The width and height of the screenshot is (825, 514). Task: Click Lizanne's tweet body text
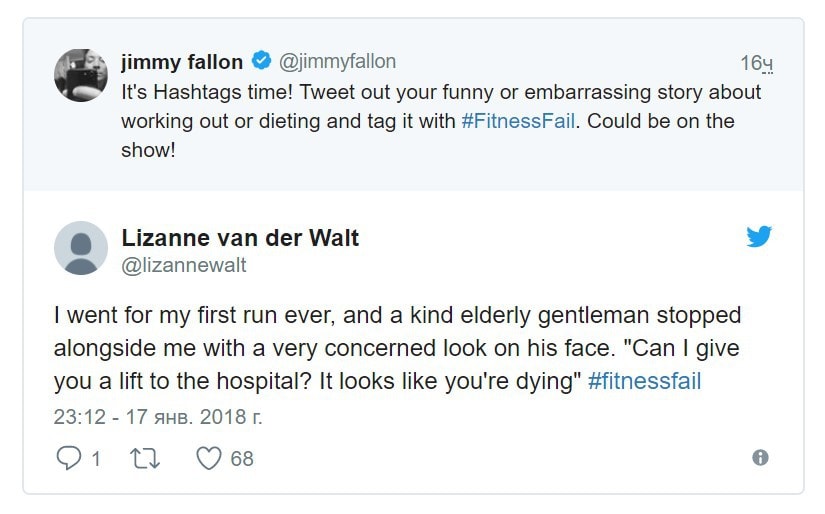click(397, 348)
